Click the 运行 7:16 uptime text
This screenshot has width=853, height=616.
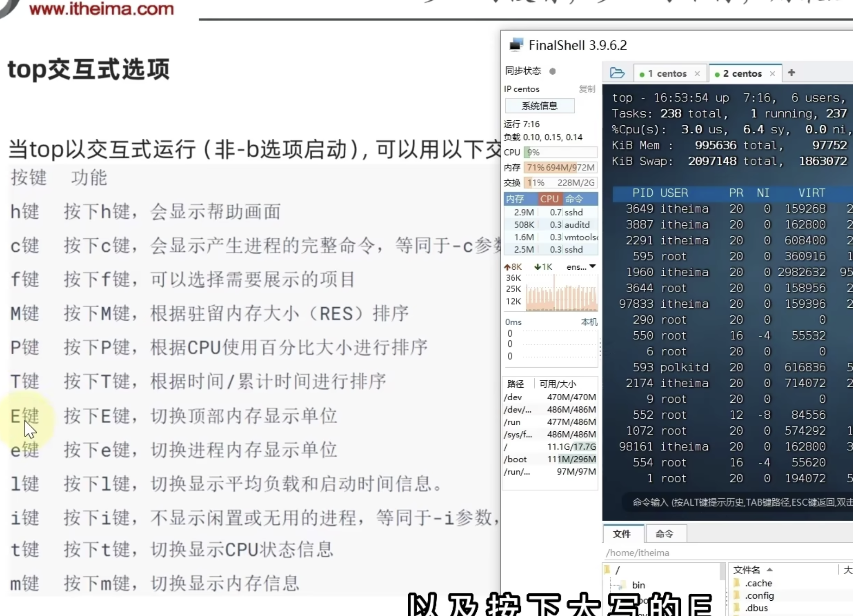point(522,124)
